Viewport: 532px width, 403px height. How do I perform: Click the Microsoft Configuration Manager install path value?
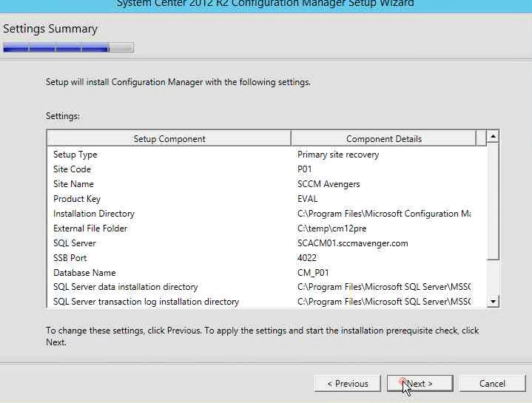[384, 214]
